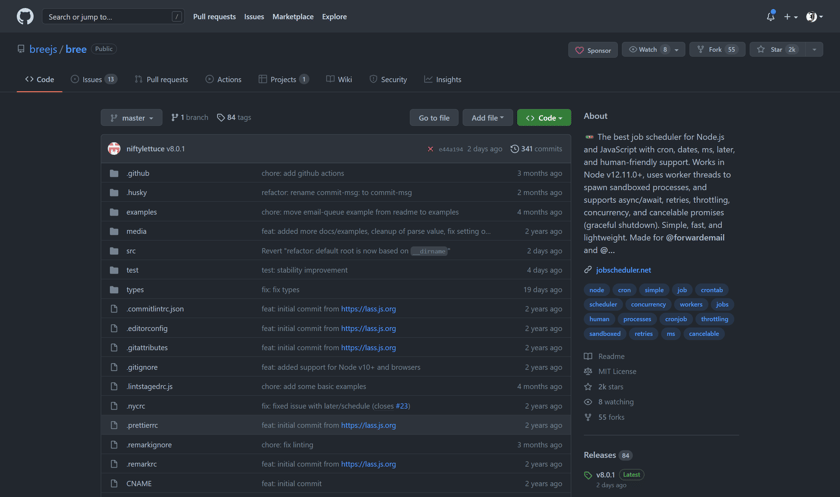Click the scale icon beside MIT License

point(588,371)
